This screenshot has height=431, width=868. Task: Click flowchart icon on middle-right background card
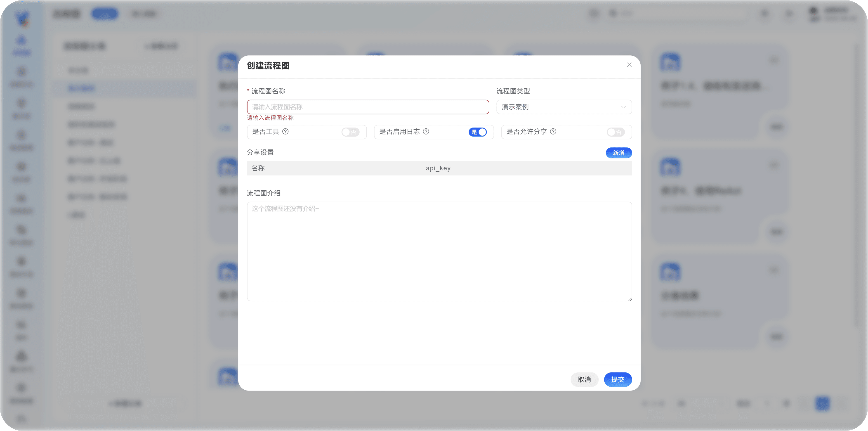click(670, 167)
